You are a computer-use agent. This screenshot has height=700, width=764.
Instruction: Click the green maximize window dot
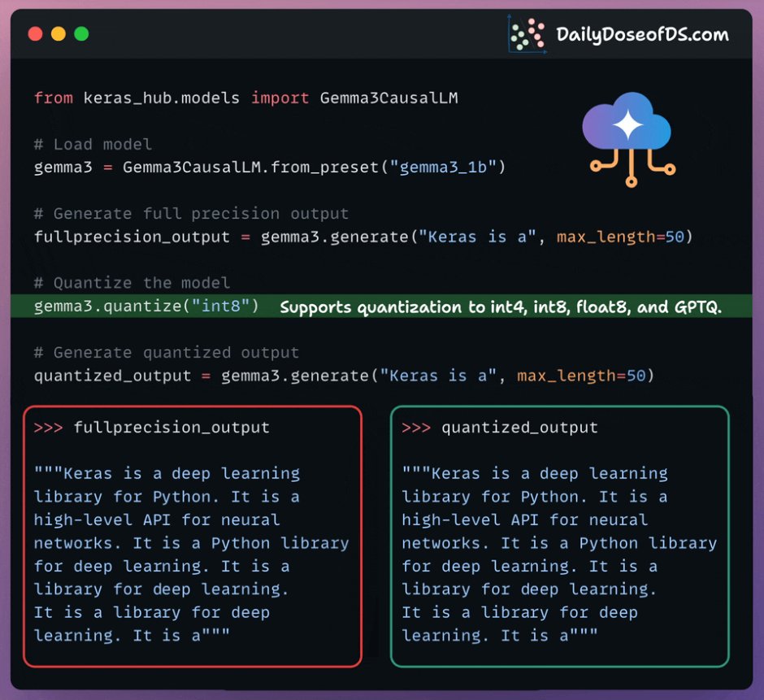81,34
